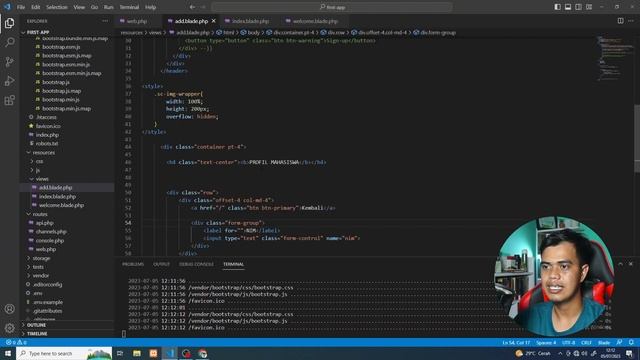Click the Ln 54 cursor position status

pos(516,342)
